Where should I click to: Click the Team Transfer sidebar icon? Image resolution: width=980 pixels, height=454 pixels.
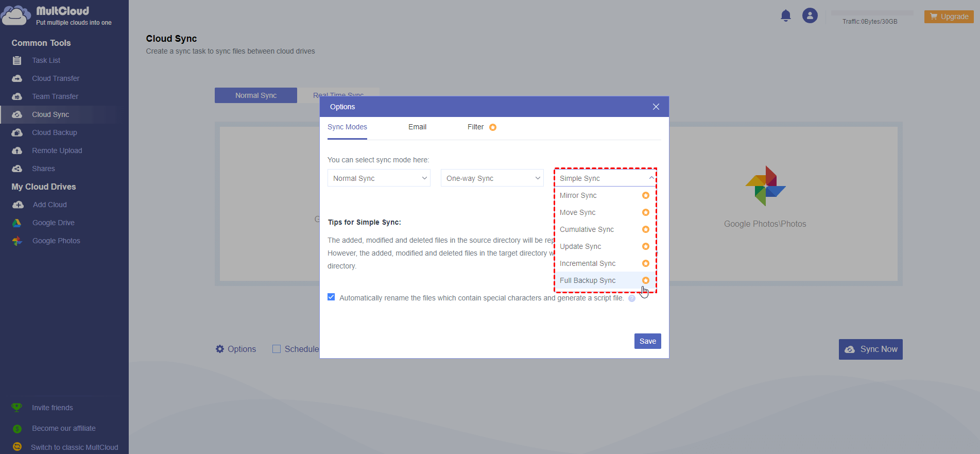point(17,97)
